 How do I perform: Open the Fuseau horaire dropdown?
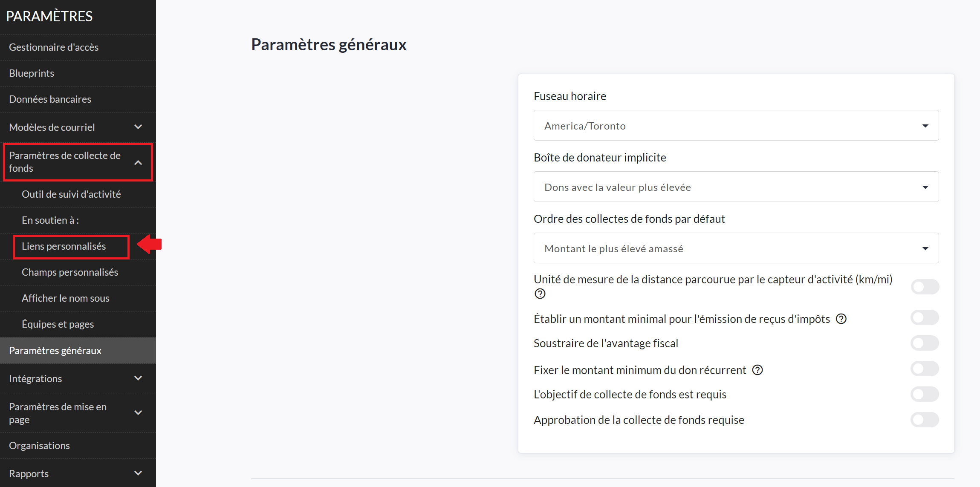click(x=736, y=126)
